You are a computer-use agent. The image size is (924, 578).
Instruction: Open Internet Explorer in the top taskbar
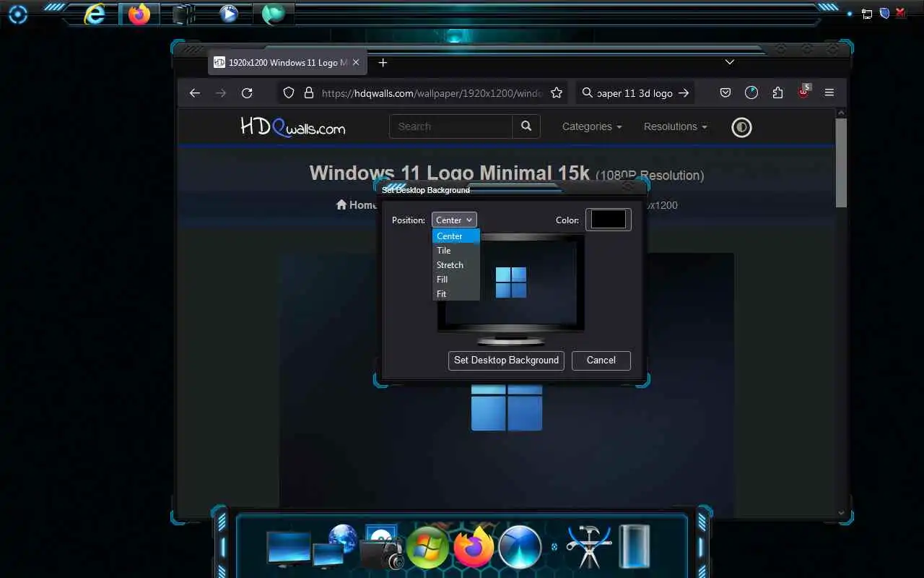tap(95, 14)
